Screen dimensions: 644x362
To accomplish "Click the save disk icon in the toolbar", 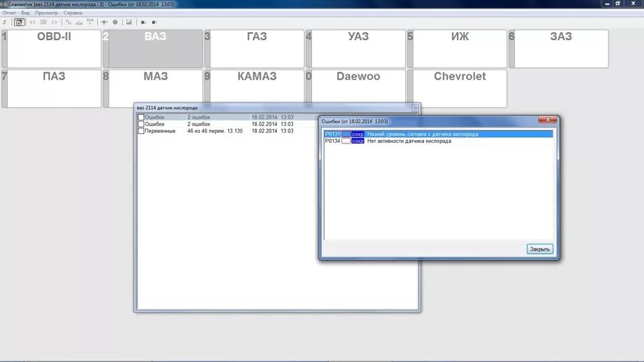I will [129, 22].
